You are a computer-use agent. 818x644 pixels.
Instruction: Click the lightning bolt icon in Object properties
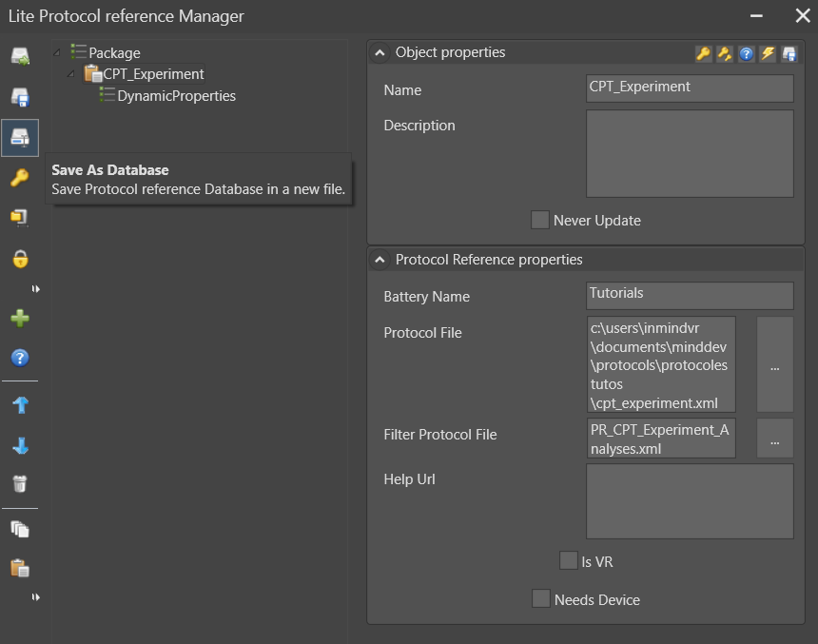coord(768,53)
